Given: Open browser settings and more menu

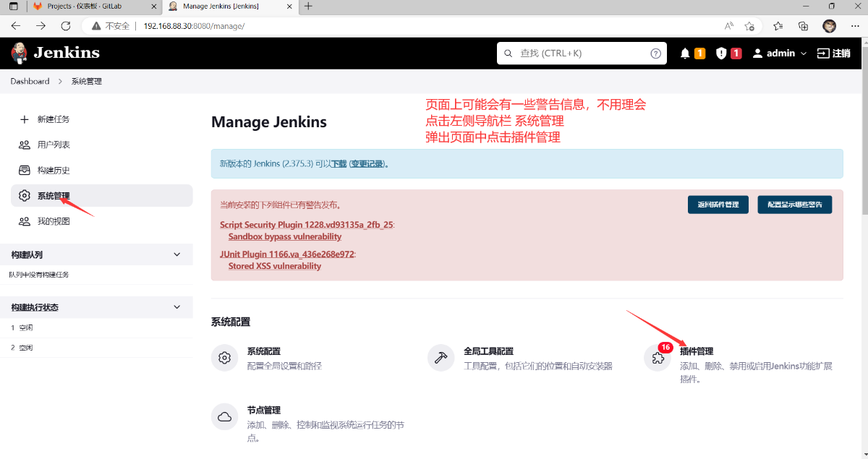Looking at the screenshot, I should coord(855,25).
